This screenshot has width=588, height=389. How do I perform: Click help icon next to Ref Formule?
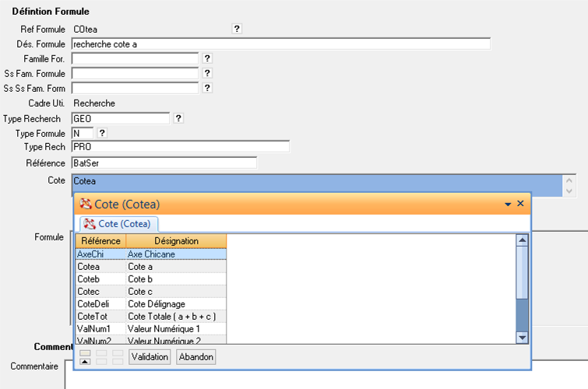click(237, 29)
